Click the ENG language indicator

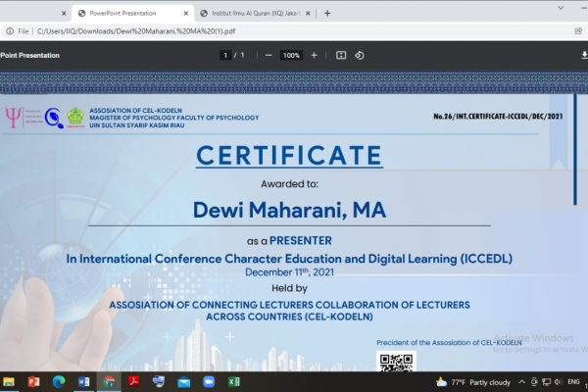[573, 382]
